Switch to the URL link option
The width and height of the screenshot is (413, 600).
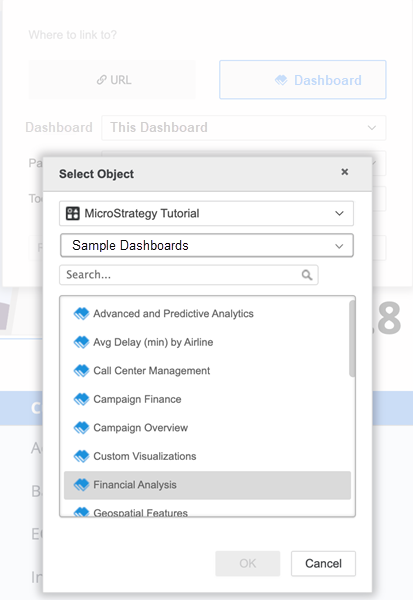pyautogui.click(x=112, y=80)
